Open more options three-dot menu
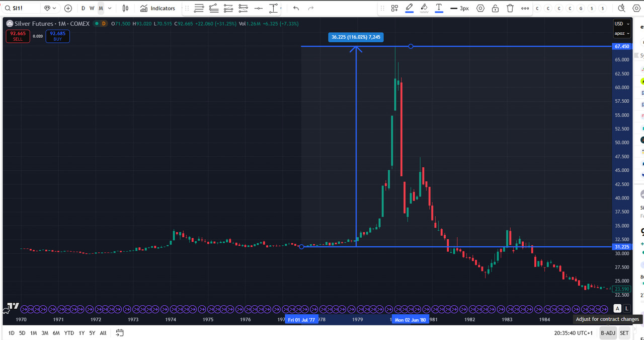This screenshot has width=644, height=340. (525, 9)
